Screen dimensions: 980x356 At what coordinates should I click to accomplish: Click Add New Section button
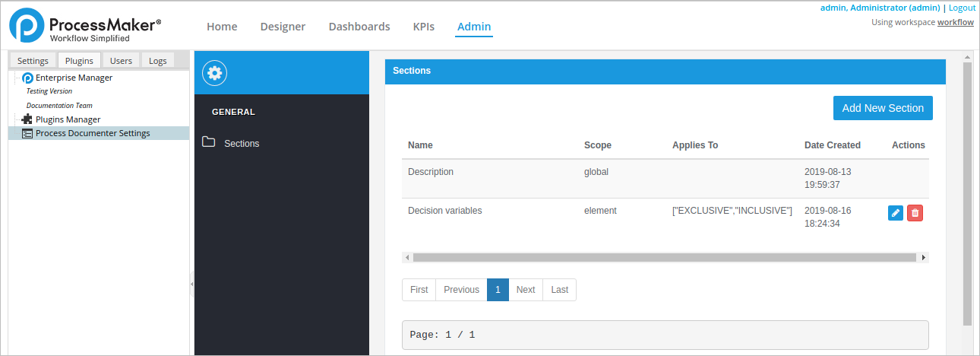pyautogui.click(x=882, y=108)
